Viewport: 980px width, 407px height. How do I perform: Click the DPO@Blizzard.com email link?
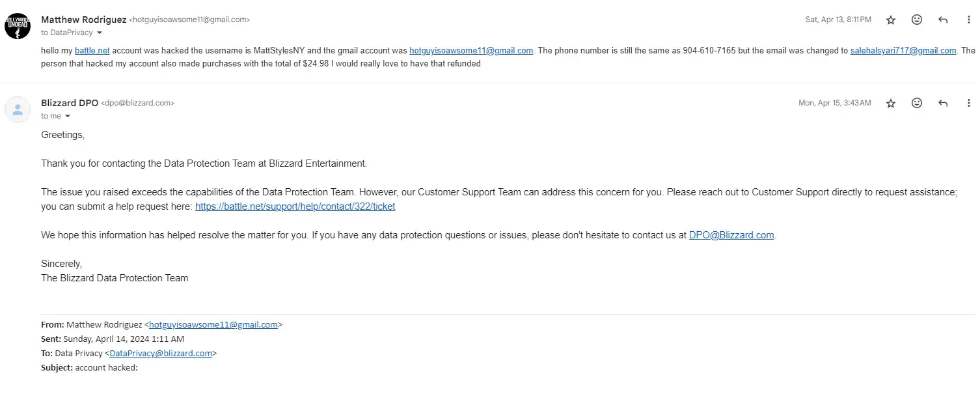(x=731, y=235)
